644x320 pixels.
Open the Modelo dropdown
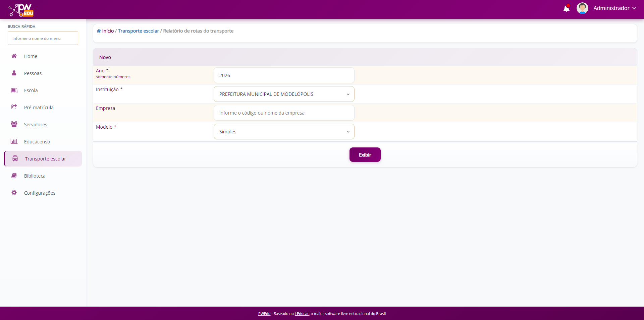(284, 132)
